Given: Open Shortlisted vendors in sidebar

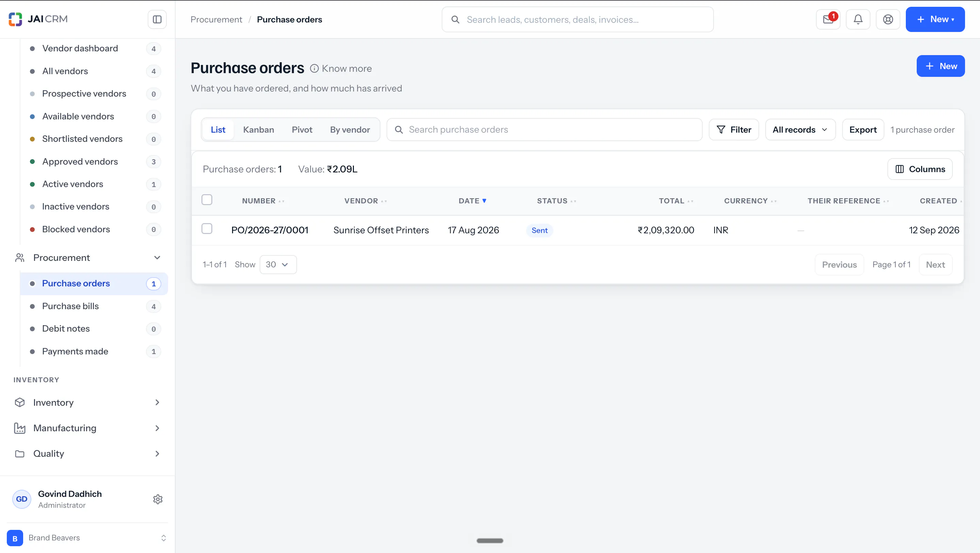Looking at the screenshot, I should pyautogui.click(x=94, y=139).
